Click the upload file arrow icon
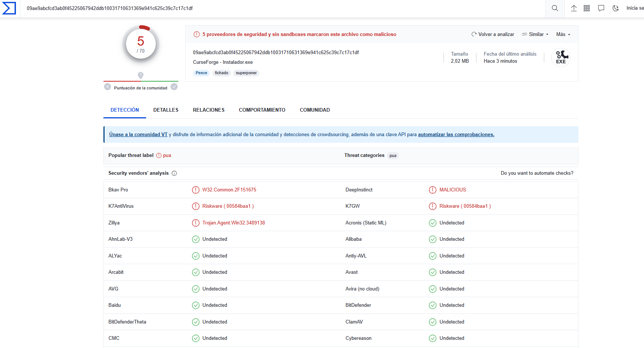The image size is (644, 348). tap(574, 8)
